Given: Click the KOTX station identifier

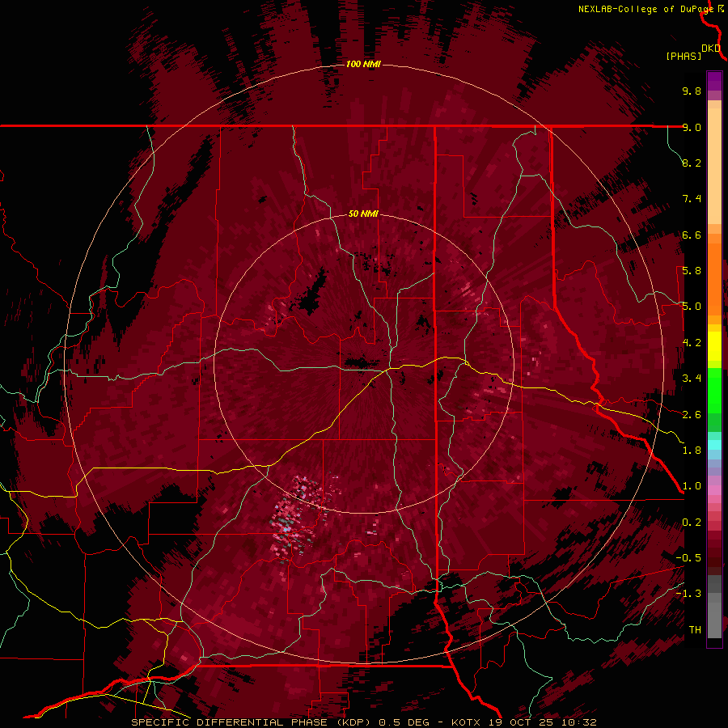Looking at the screenshot, I should 468,722.
